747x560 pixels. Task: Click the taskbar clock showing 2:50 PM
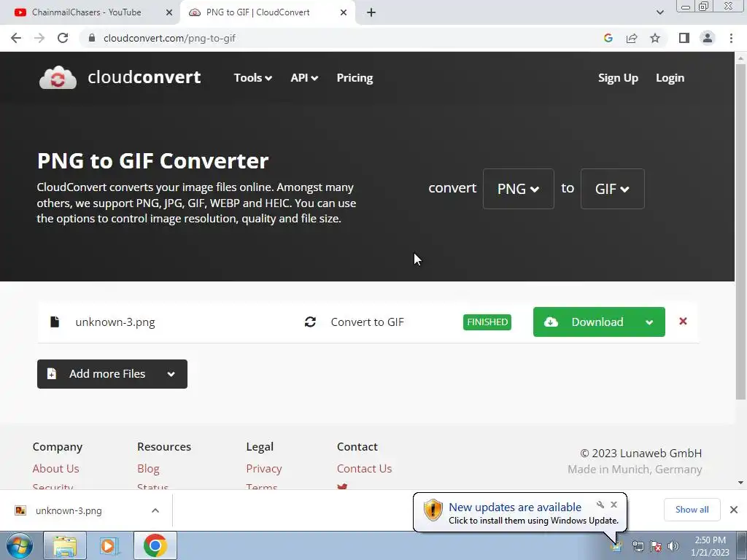click(x=710, y=546)
